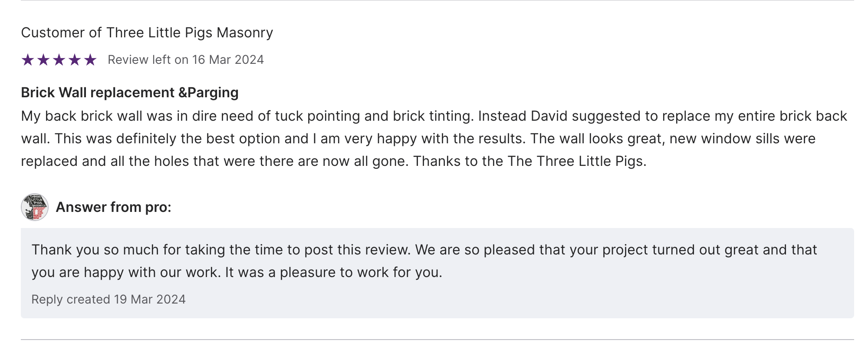Click the first purple rating star
Screen dimensions: 868x350
[x=28, y=60]
